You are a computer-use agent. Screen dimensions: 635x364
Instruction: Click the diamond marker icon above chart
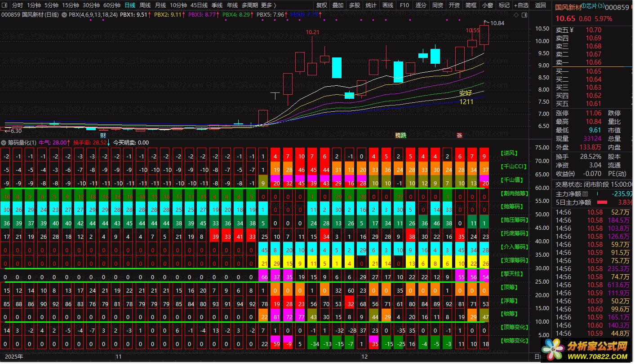tap(517, 15)
